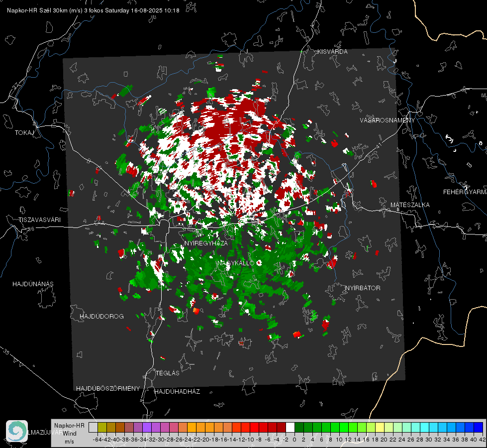The height and width of the screenshot is (448, 487).
Task: Click the darkest blue swatch at legend's end
Action: point(479,427)
